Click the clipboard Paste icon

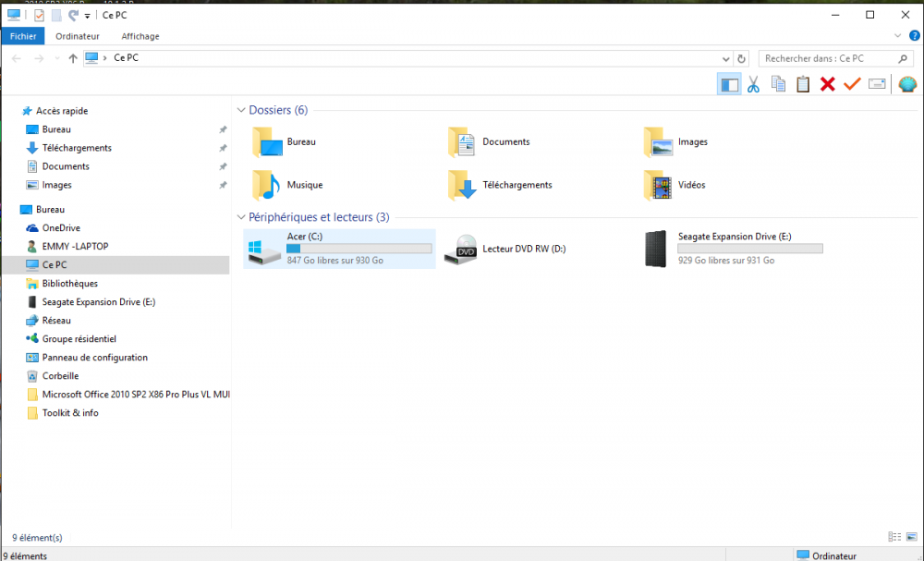(803, 84)
